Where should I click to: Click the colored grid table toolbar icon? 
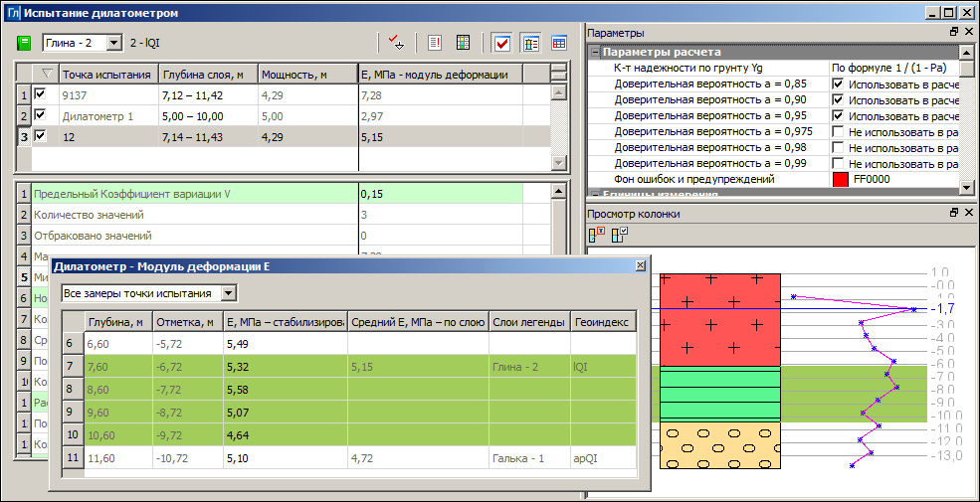463,43
